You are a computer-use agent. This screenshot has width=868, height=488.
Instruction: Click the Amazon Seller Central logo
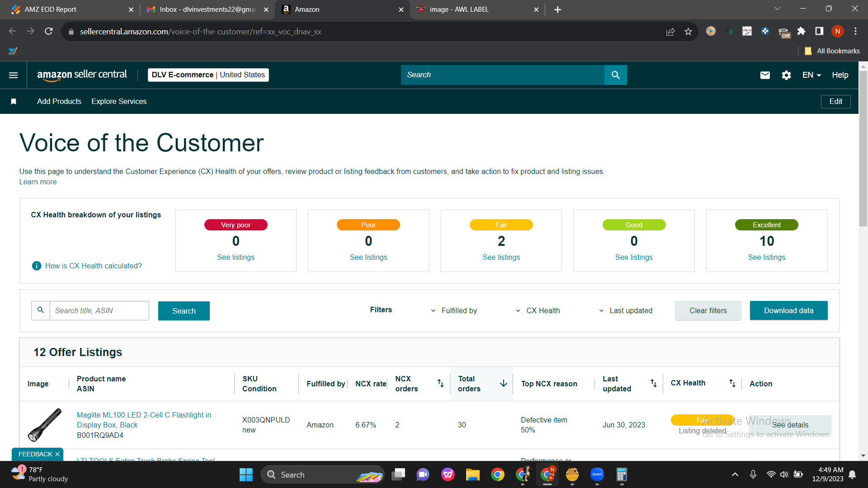pos(82,75)
